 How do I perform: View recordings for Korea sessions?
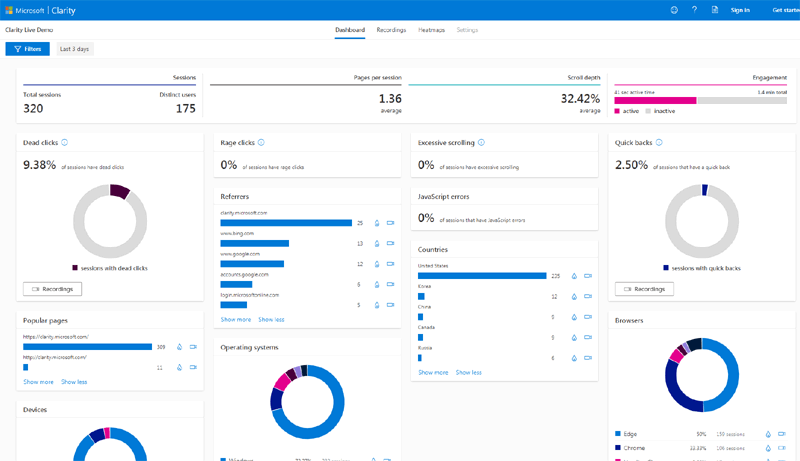tap(588, 296)
